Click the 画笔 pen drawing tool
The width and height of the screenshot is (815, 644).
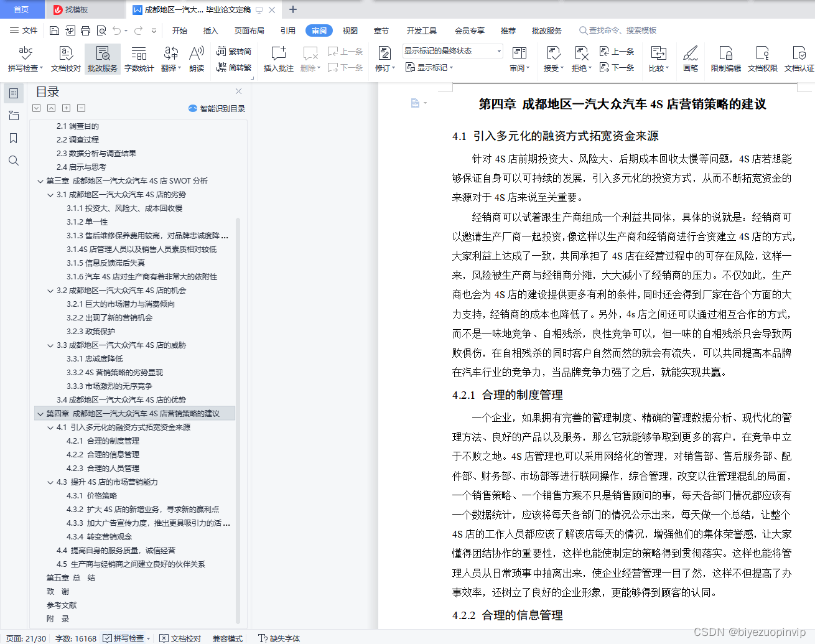(x=691, y=59)
